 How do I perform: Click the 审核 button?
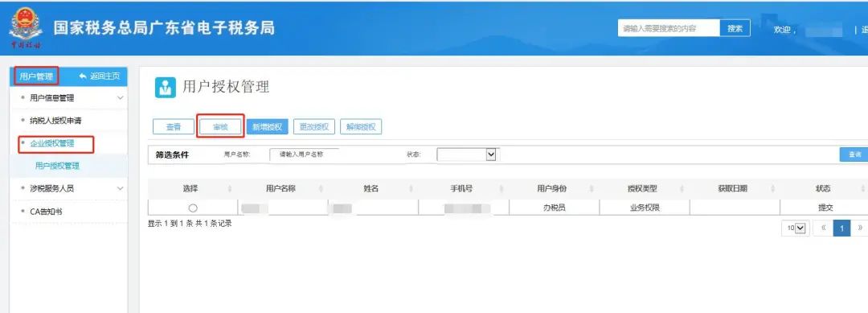[x=220, y=127]
